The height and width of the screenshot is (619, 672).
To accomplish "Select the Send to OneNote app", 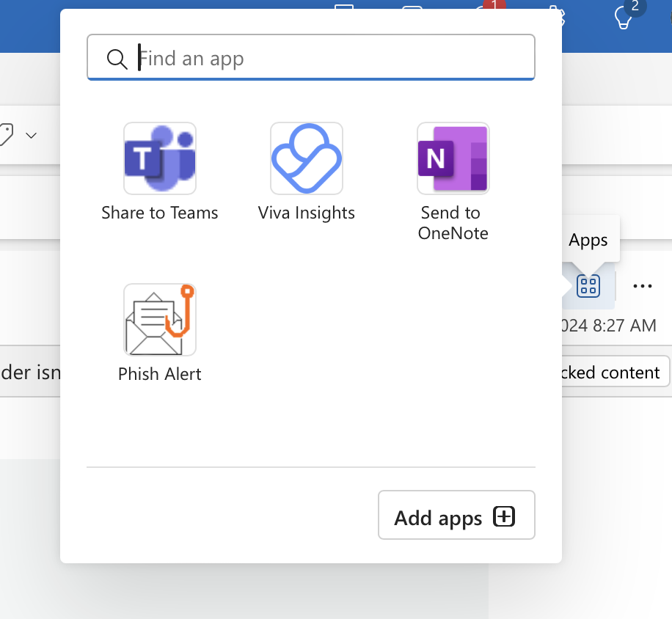I will pos(453,183).
